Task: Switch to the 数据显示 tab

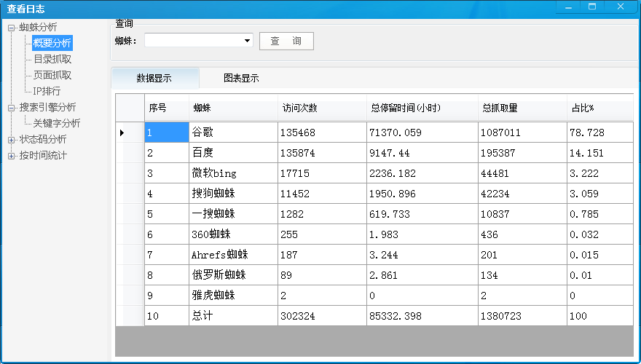Action: click(155, 78)
